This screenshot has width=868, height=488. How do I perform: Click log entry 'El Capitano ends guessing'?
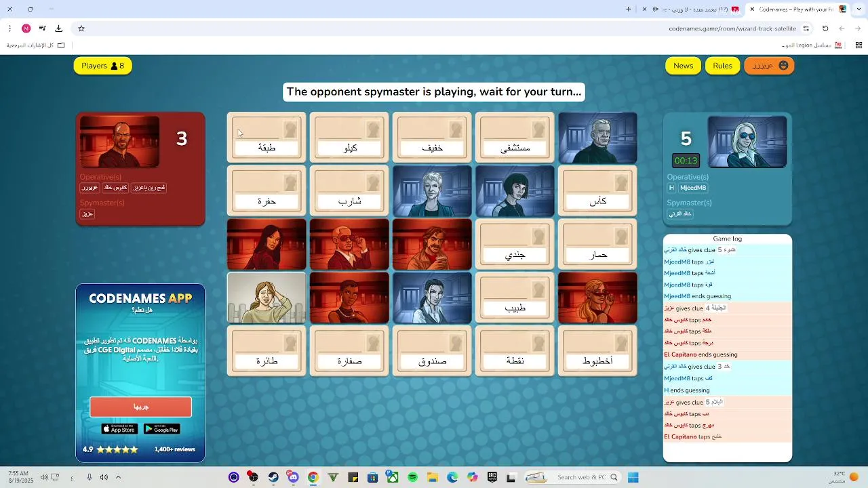tap(701, 354)
